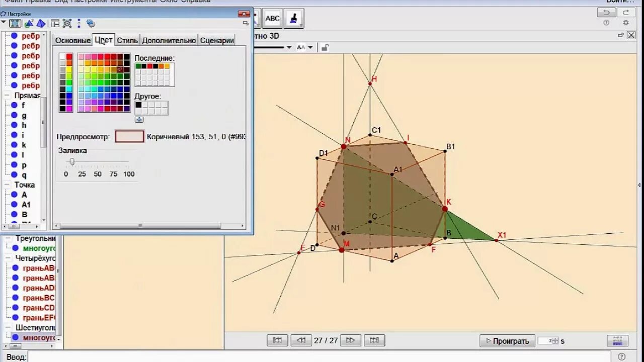Viewport: 644px width, 362px height.
Task: Select the ABC text tool
Action: point(272,19)
